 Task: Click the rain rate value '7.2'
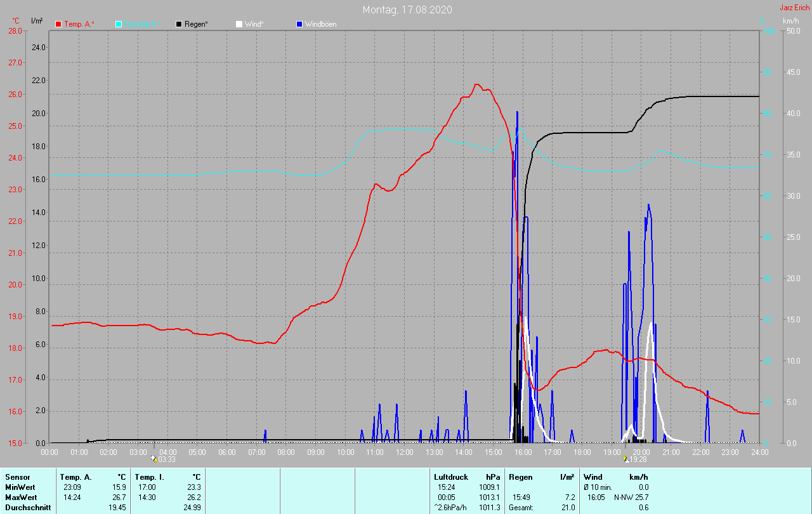570,497
